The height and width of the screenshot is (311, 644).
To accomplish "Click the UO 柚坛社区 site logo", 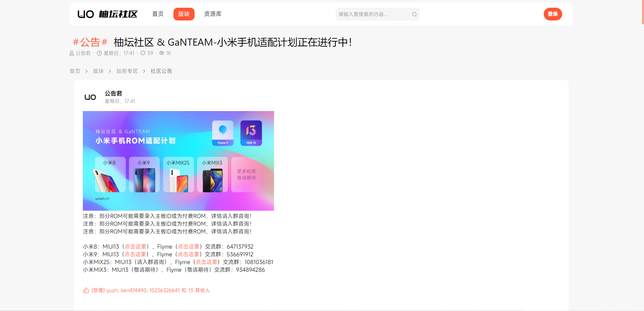I will coord(107,14).
